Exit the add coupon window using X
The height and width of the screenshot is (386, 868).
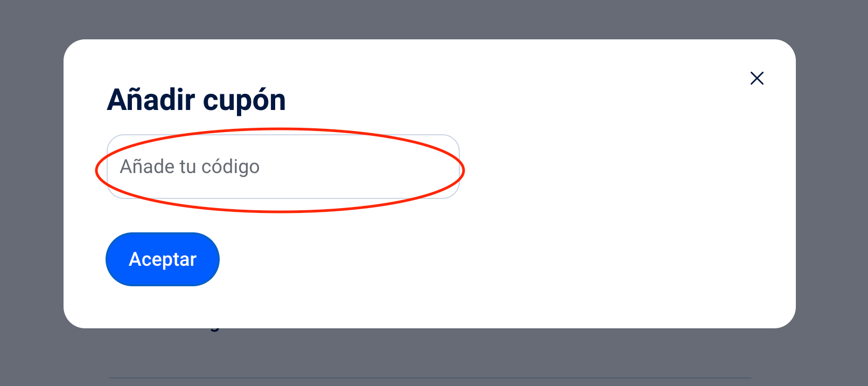coord(757,78)
